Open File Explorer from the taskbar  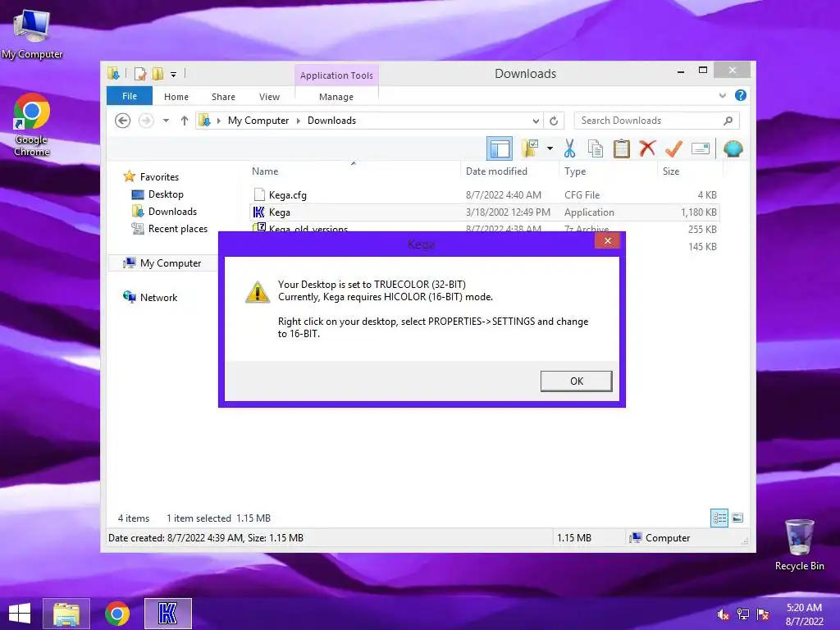point(66,614)
